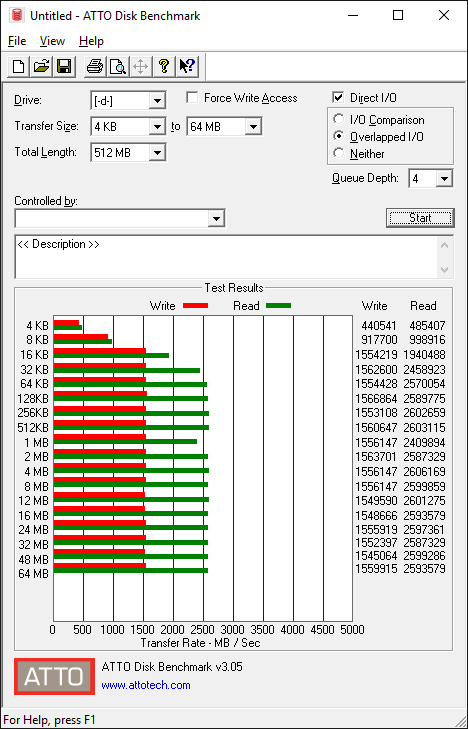The image size is (468, 729).
Task: Expand the Total Length dropdown (512 MB)
Action: tap(157, 152)
